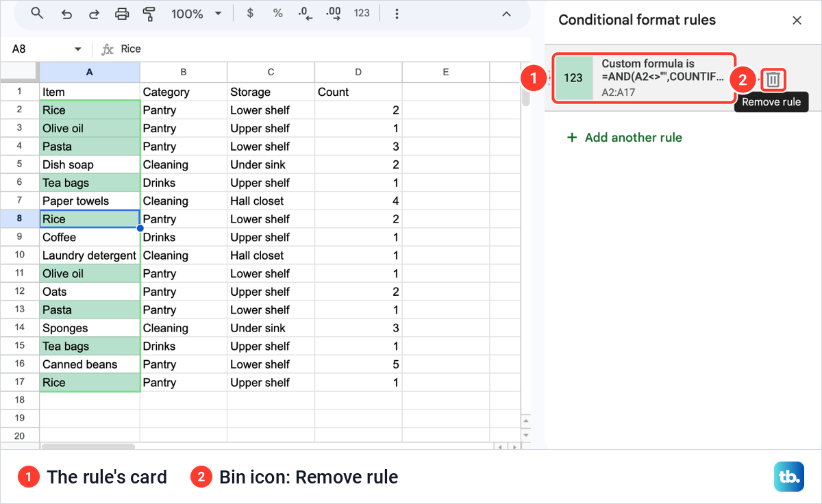Click the Sponges cell
822x504 pixels.
[x=90, y=328]
